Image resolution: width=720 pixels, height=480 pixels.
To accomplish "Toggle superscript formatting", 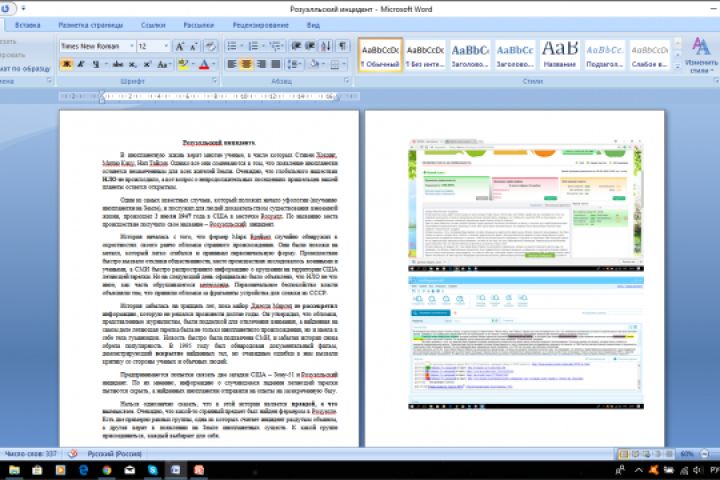I will click(147, 65).
